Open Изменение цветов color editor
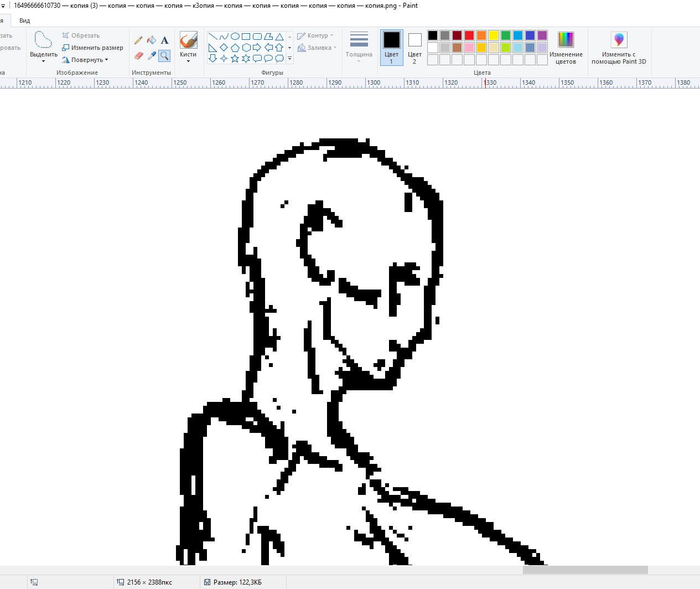This screenshot has width=700, height=589. click(566, 48)
